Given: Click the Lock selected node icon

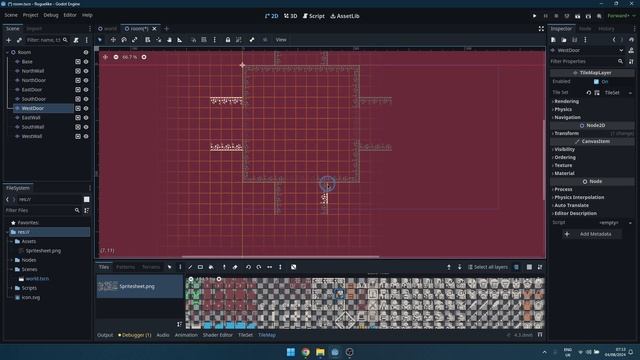Looking at the screenshot, I should click(x=228, y=40).
